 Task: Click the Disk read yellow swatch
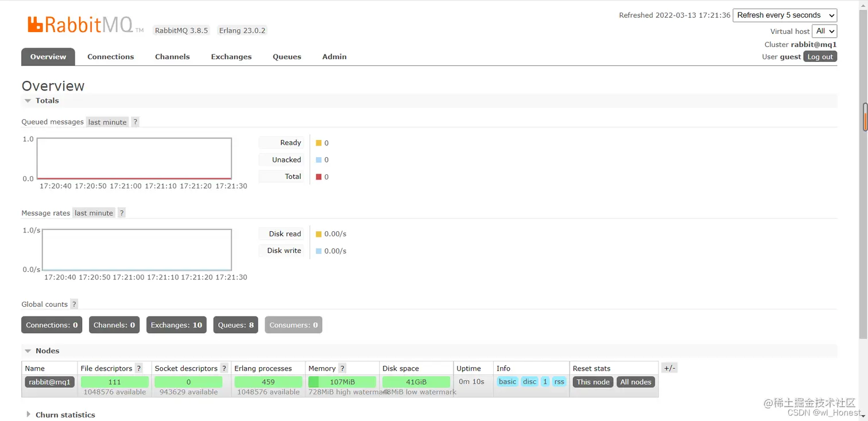[x=319, y=234]
